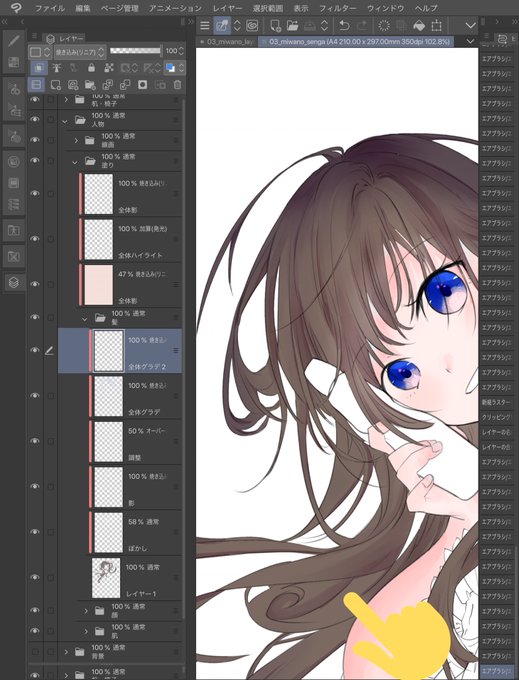Create a new layer folder
The image size is (519, 680).
90,85
